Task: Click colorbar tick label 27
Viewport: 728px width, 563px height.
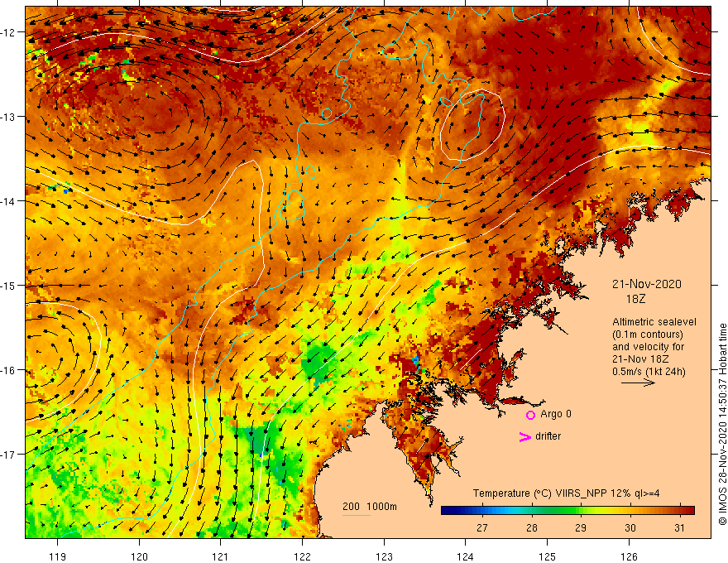Action: coord(482,527)
